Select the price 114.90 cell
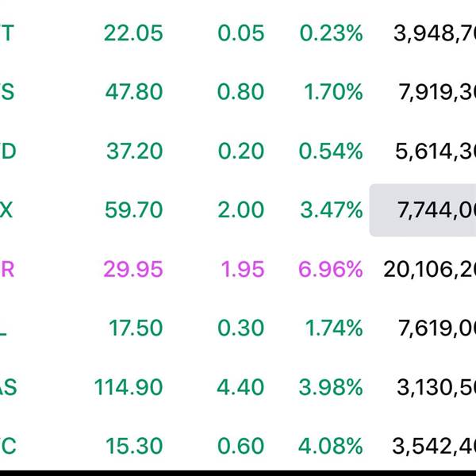The image size is (476, 476). pos(128,387)
